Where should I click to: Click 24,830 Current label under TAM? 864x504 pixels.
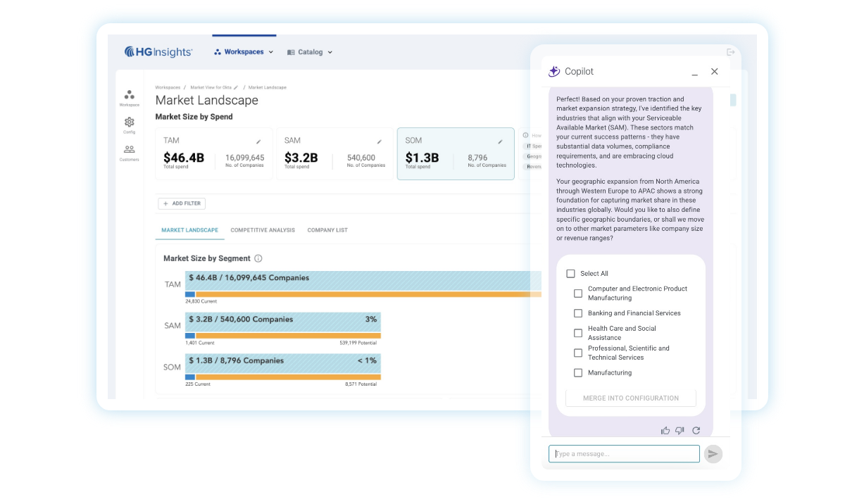click(200, 301)
